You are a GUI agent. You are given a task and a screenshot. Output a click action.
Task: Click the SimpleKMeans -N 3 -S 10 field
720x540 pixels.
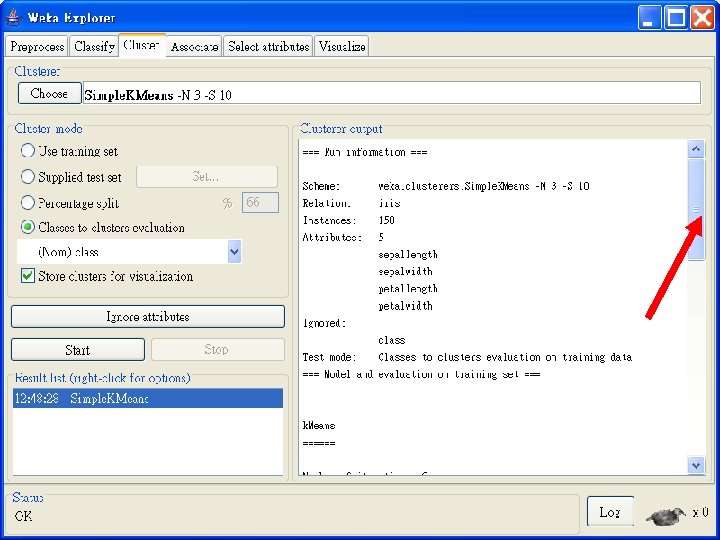[392, 93]
